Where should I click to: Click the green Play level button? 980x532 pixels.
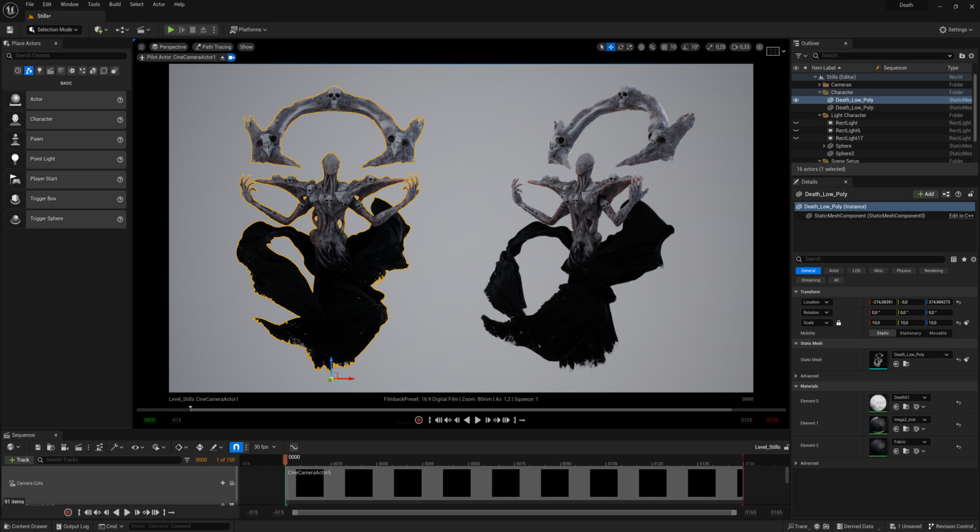pos(171,29)
